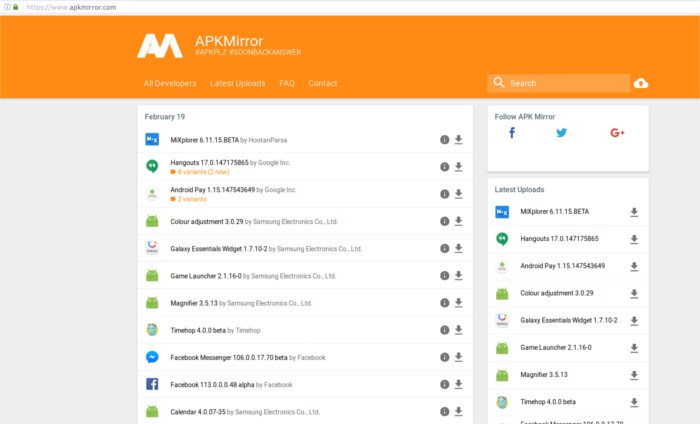Viewport: 700px width, 424px height.
Task: Download Galaxy Essentials Widget from main list
Action: [x=458, y=249]
